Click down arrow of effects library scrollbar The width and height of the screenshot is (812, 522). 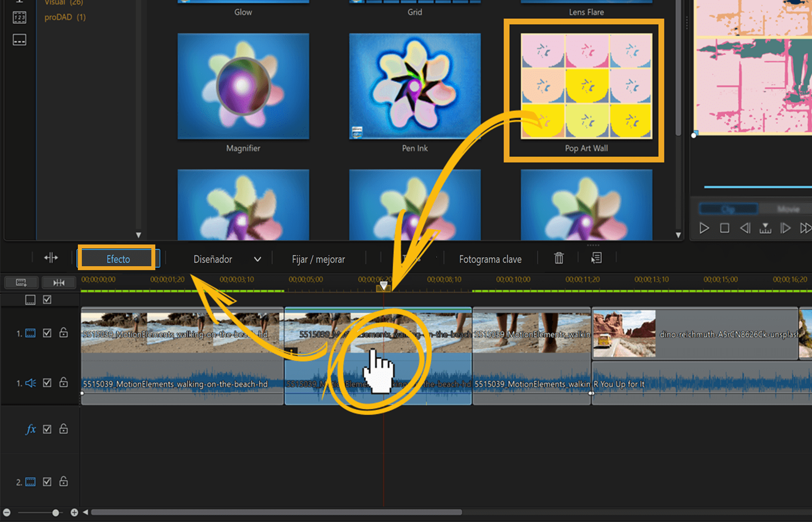point(678,235)
